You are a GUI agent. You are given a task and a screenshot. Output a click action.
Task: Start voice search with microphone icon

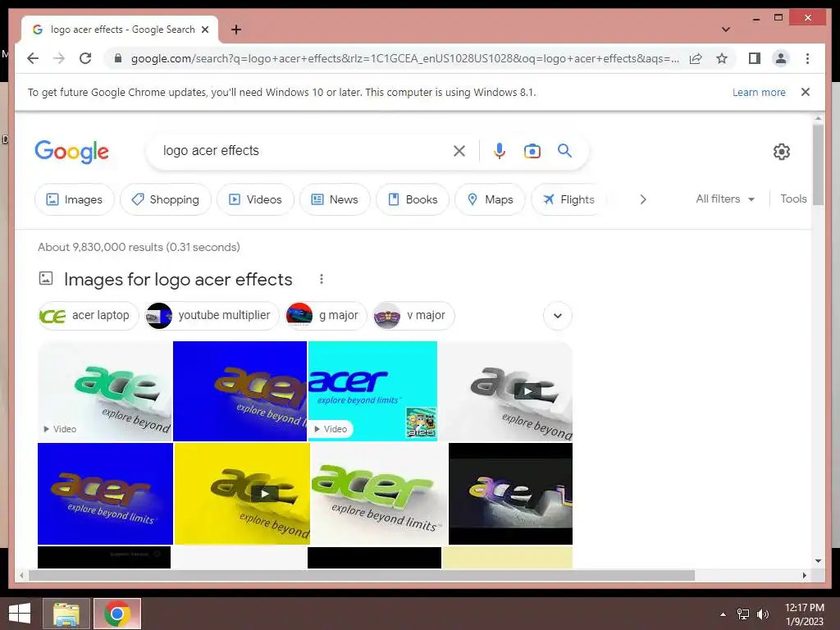tap(500, 151)
